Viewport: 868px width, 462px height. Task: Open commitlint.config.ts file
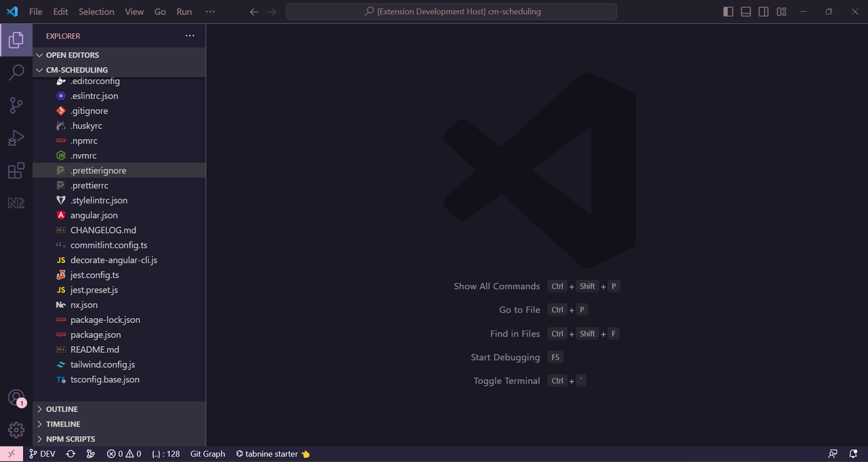[x=119, y=245]
